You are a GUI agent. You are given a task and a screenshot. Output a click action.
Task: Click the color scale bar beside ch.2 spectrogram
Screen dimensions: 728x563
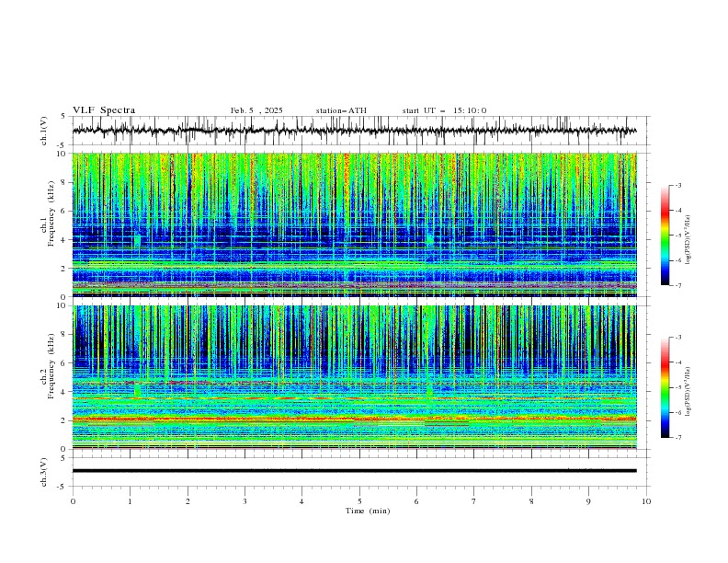pos(665,387)
